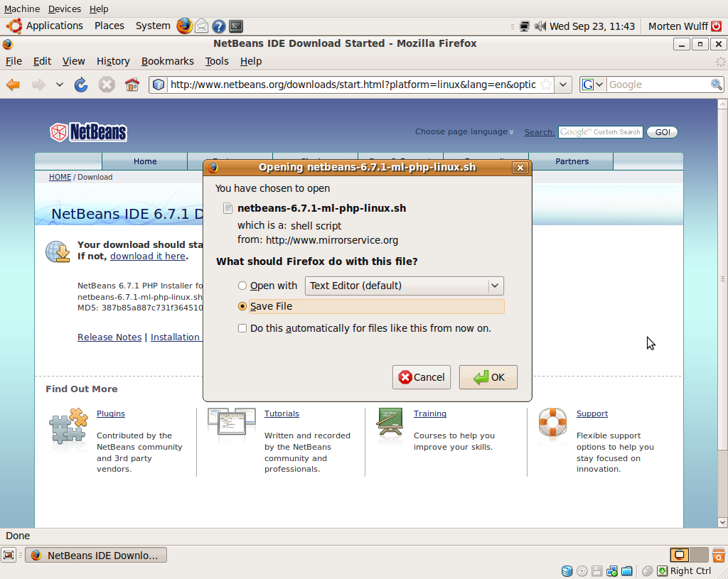Open the Places menu in top panel
Viewport: 728px width, 579px height.
pos(109,26)
